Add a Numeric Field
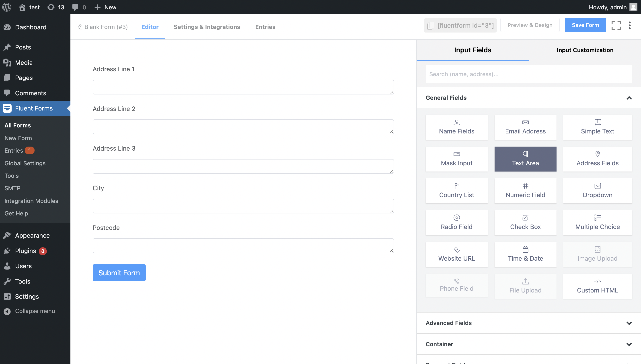Image resolution: width=641 pixels, height=364 pixels. [x=525, y=191]
